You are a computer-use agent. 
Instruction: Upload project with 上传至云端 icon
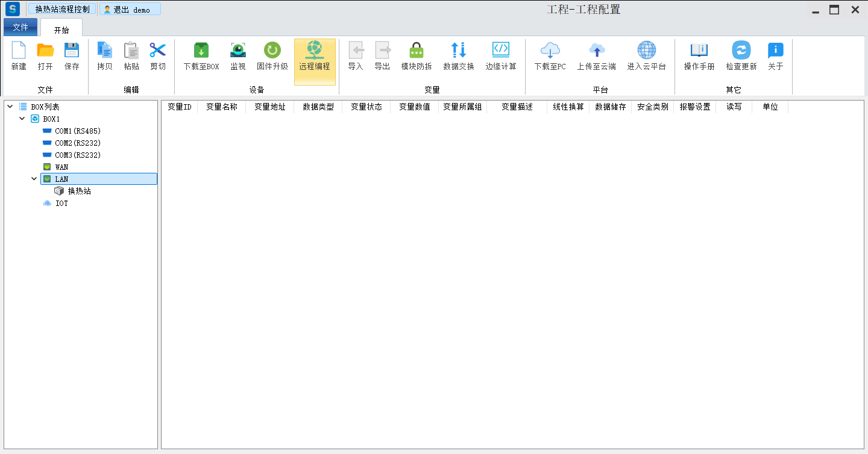596,51
